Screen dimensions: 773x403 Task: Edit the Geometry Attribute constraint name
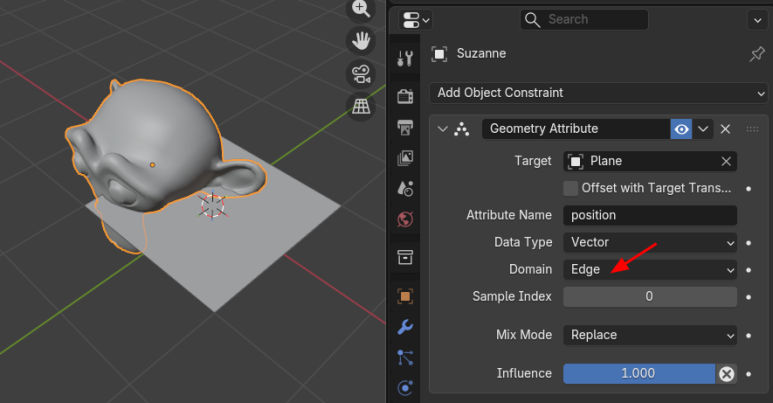[x=576, y=129]
